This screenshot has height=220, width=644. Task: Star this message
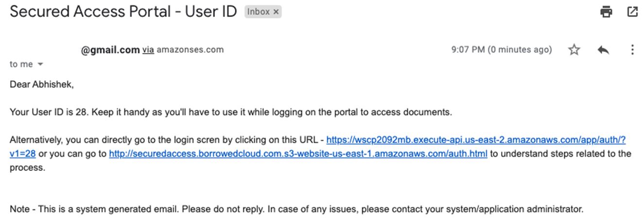click(574, 50)
